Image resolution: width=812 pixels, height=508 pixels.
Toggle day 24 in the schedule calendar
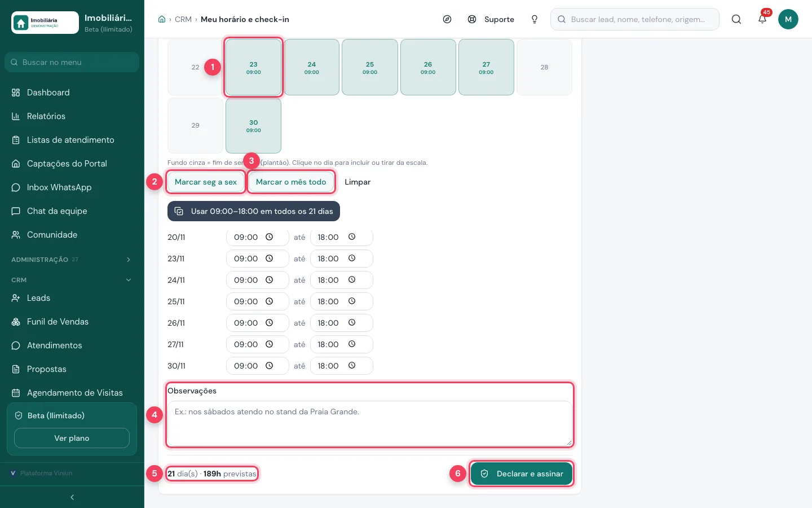(312, 67)
